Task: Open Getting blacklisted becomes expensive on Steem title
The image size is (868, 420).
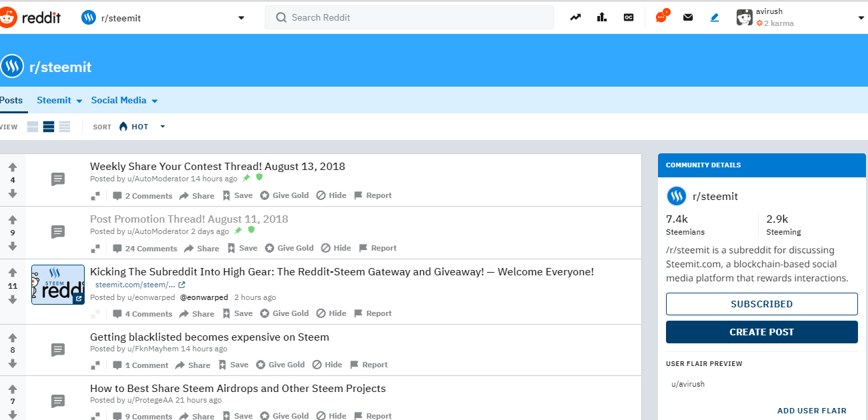Action: (x=209, y=337)
